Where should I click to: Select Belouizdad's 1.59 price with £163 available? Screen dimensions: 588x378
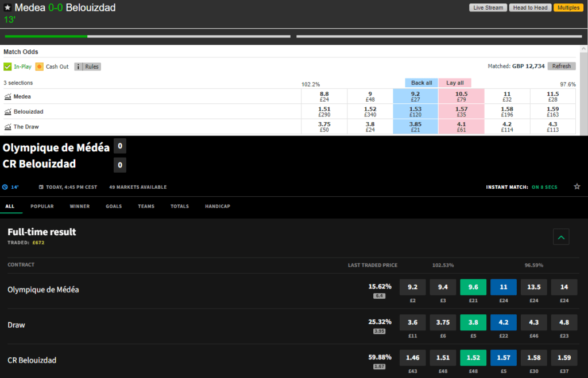[x=553, y=112]
